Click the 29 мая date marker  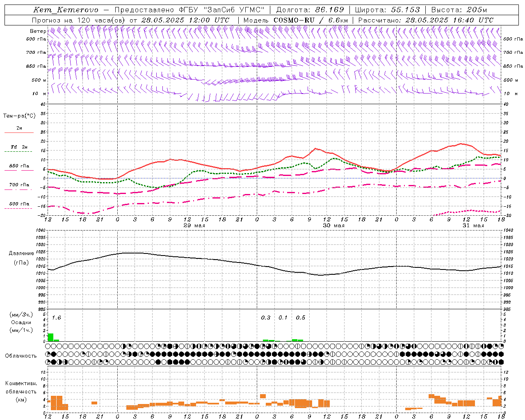194,226
